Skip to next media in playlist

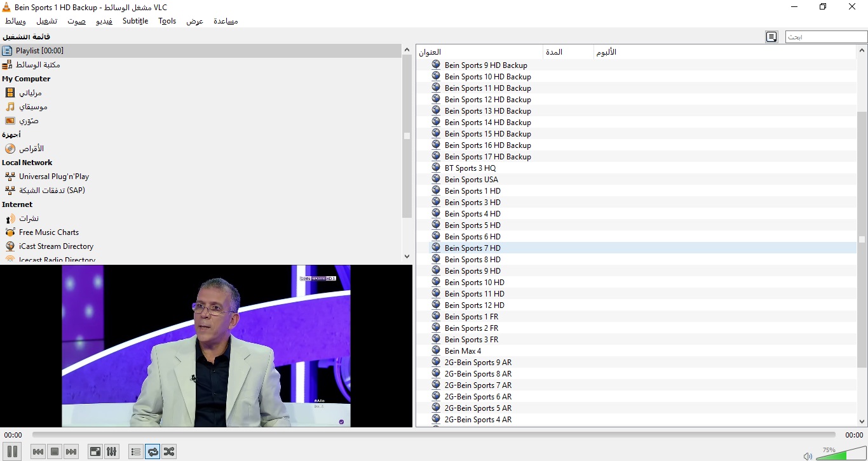(x=71, y=451)
